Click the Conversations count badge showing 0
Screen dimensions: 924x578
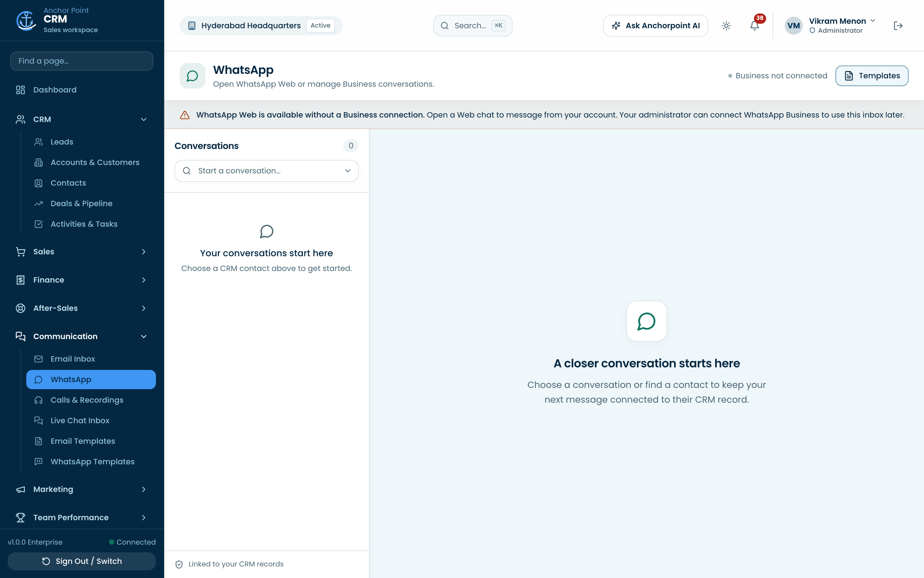click(351, 146)
